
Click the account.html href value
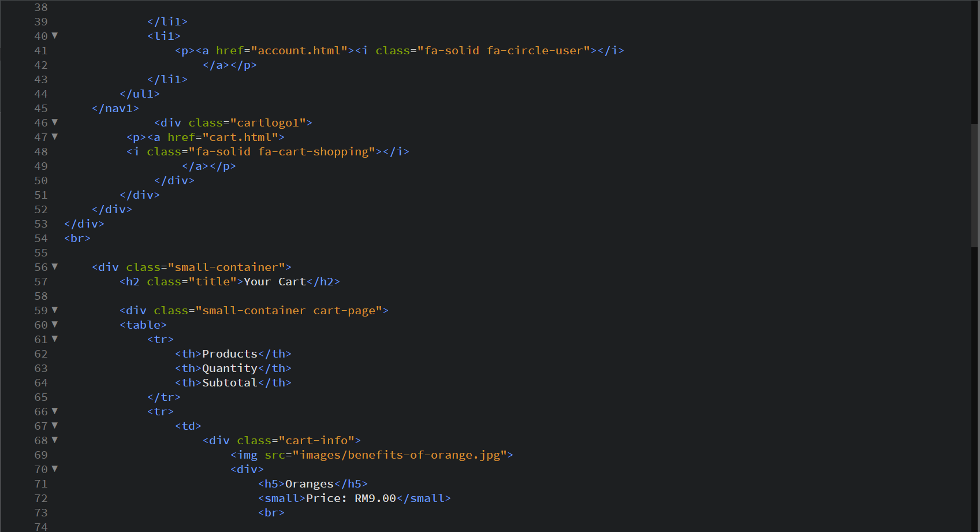click(x=298, y=50)
